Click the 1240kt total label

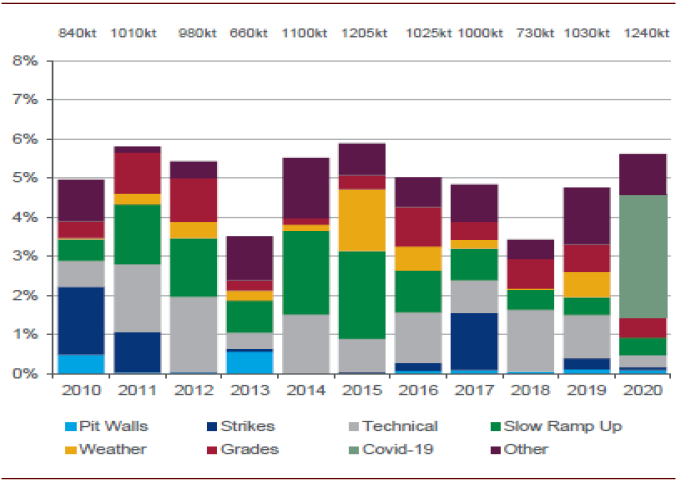[647, 33]
